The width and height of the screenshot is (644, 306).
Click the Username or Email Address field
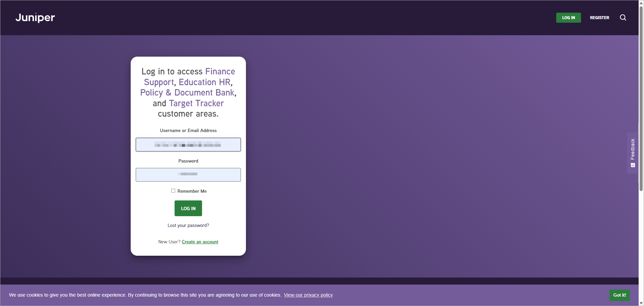point(188,144)
